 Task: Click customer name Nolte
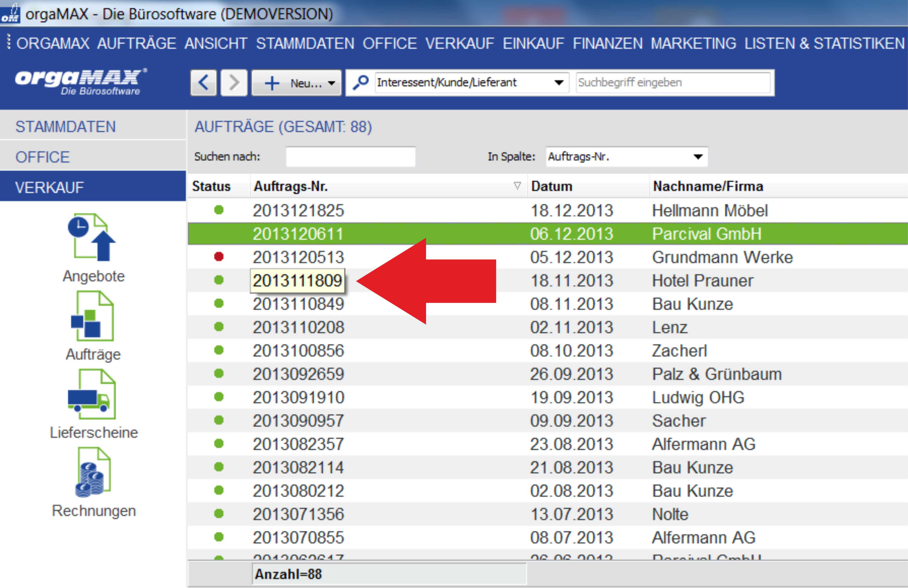coord(670,514)
